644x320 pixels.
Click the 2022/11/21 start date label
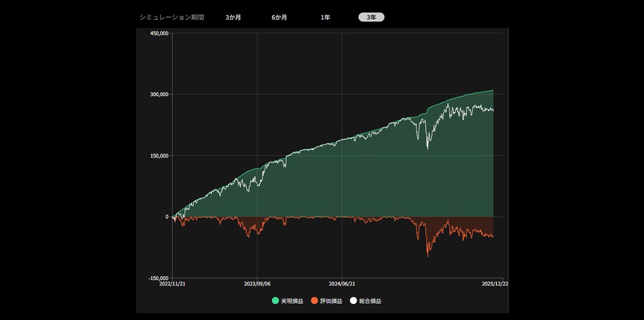pos(172,284)
